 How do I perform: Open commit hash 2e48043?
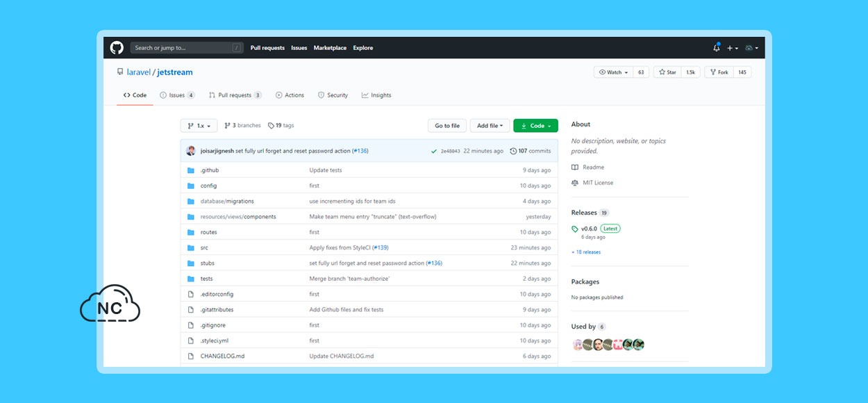(451, 151)
